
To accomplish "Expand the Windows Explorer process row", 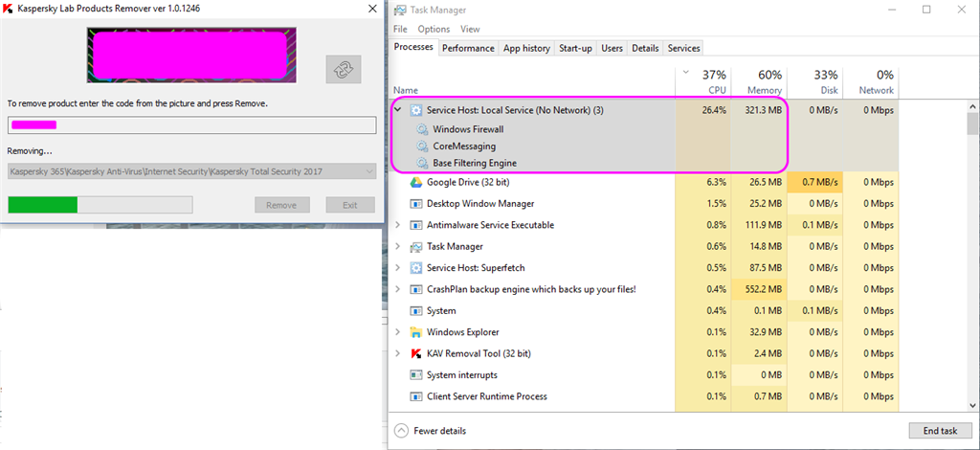I will tap(398, 332).
